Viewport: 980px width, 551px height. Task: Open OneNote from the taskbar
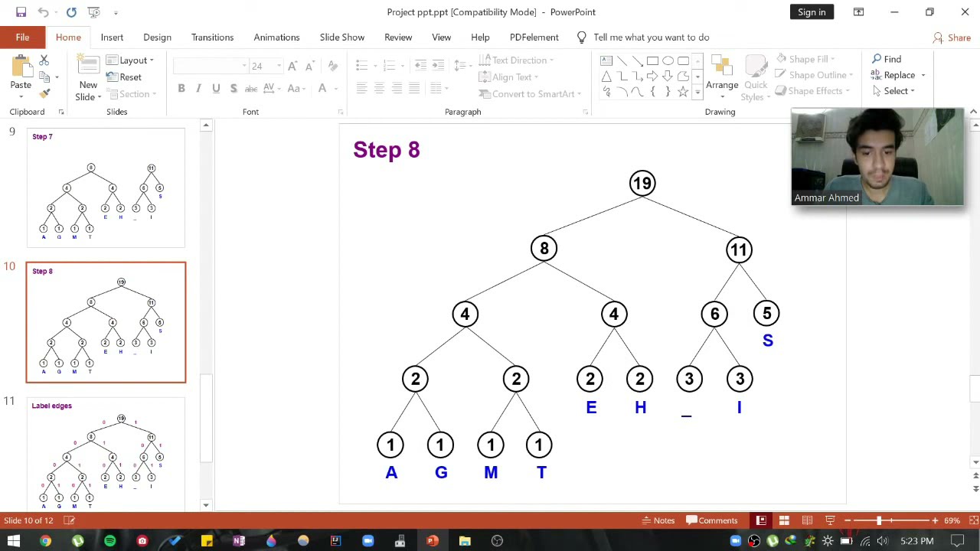[239, 541]
